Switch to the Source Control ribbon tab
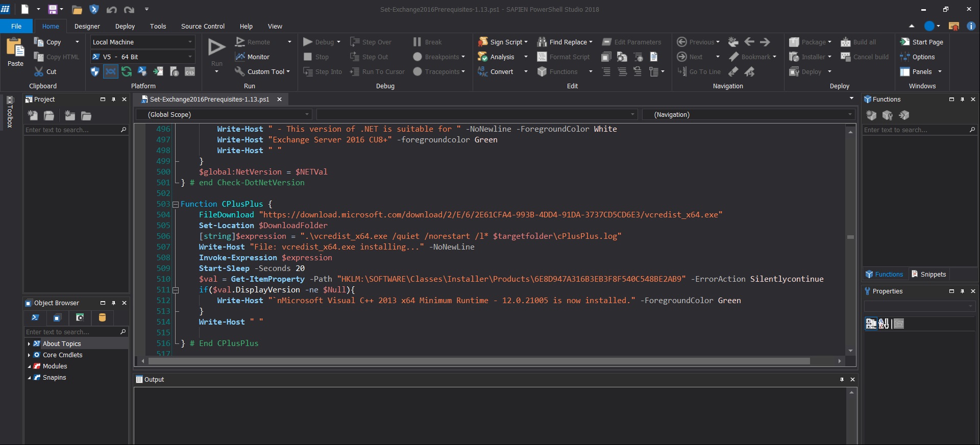The image size is (980, 445). click(x=203, y=26)
